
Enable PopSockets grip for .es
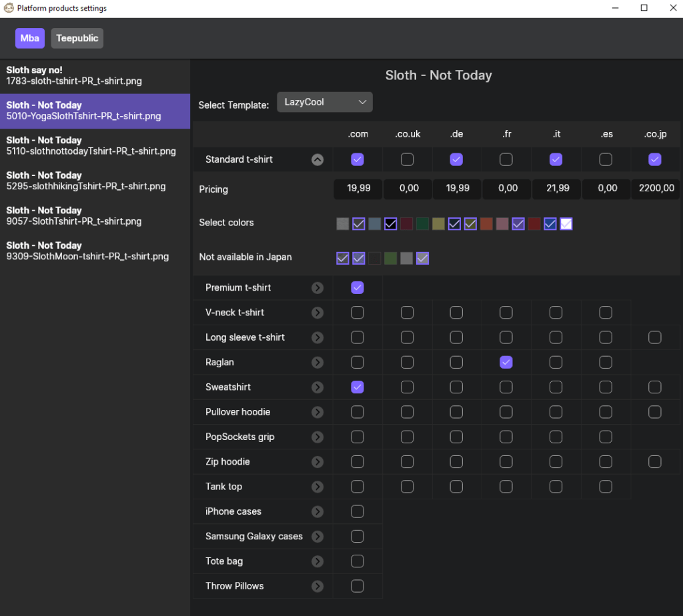[606, 437]
